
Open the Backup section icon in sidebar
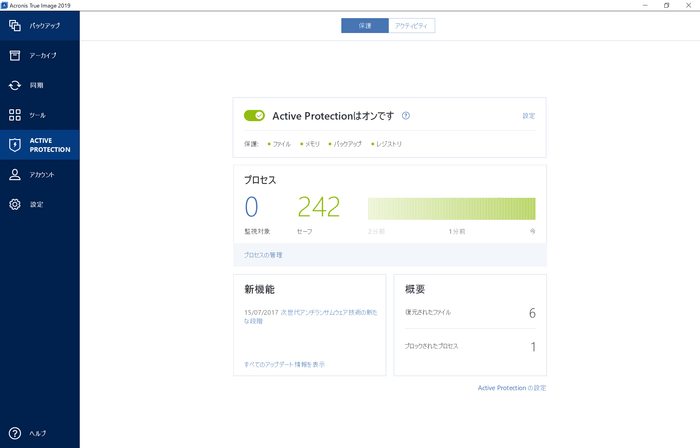point(15,25)
